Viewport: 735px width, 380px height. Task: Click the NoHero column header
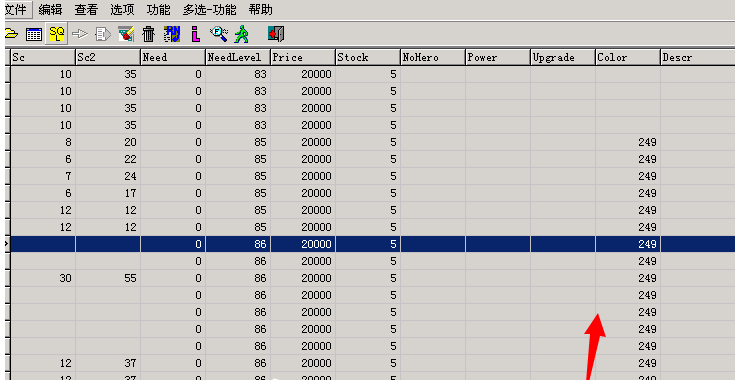(x=433, y=57)
